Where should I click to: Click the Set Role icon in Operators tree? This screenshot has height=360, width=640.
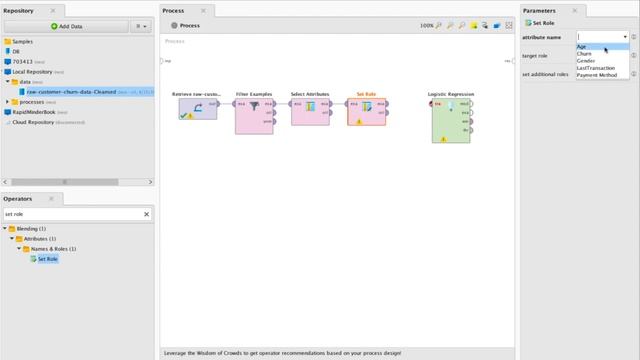[x=33, y=259]
